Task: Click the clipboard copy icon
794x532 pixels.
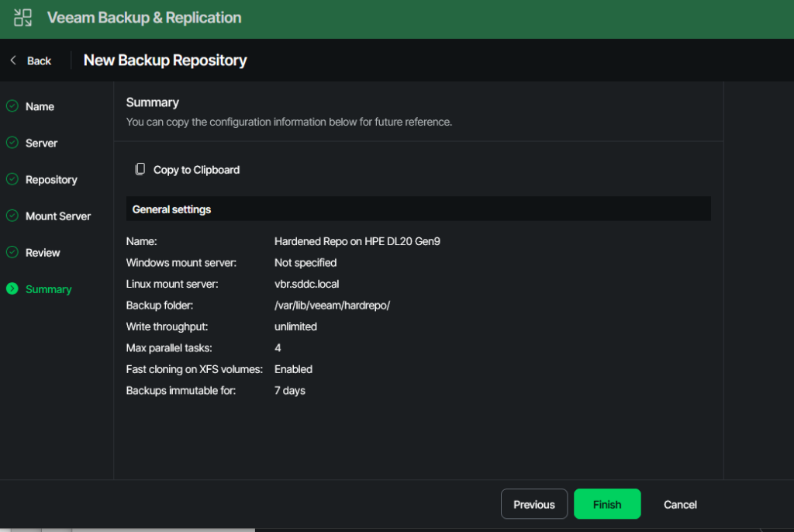Action: [x=140, y=169]
